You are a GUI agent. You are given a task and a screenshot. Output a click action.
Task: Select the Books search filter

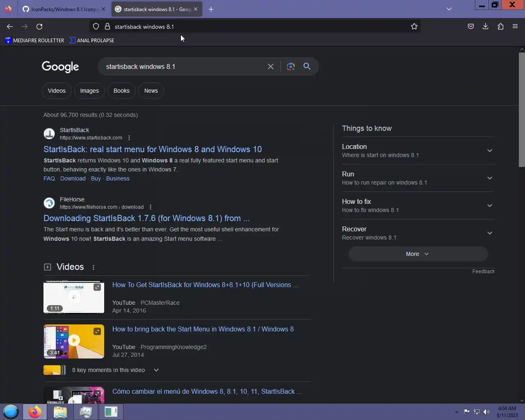coord(121,91)
